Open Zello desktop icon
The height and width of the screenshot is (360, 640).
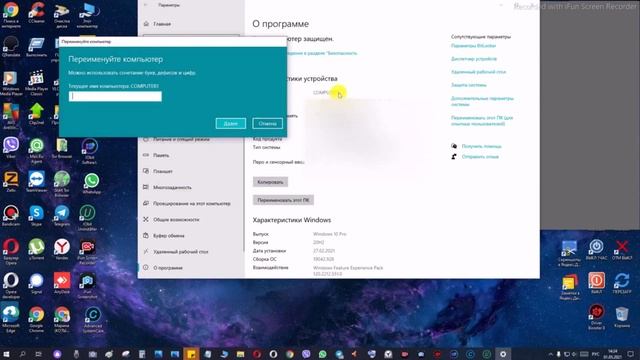click(11, 182)
